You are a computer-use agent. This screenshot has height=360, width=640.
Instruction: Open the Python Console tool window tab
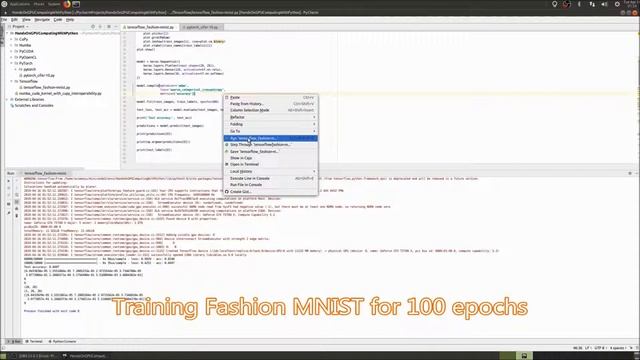pyautogui.click(x=62, y=341)
